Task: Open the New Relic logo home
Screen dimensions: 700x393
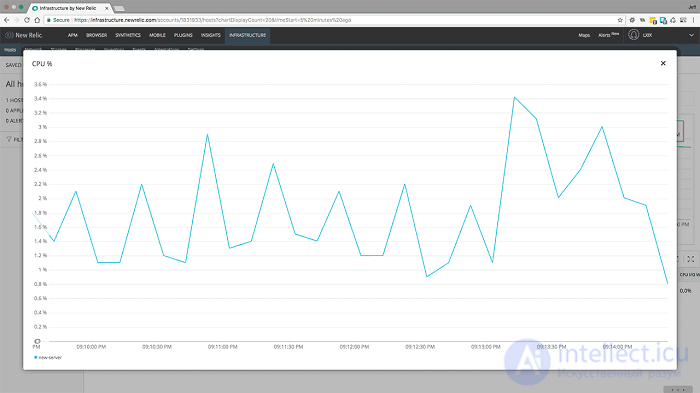Action: [24, 35]
